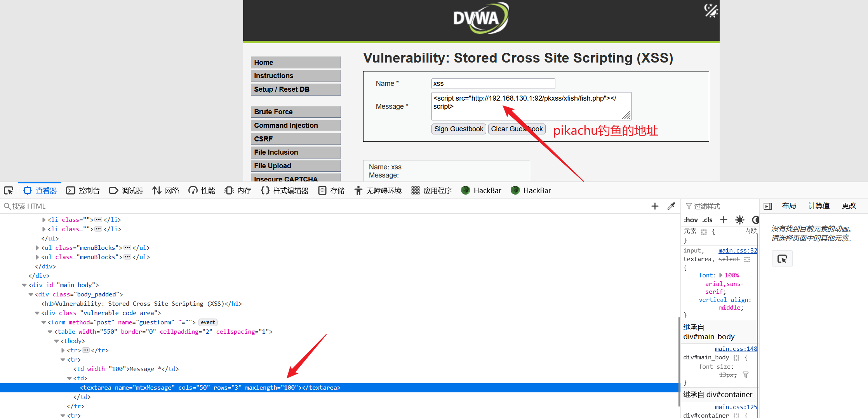Viewport: 868px width, 418px height.
Task: Focus the 过滤样式 filter styles field
Action: pos(720,206)
